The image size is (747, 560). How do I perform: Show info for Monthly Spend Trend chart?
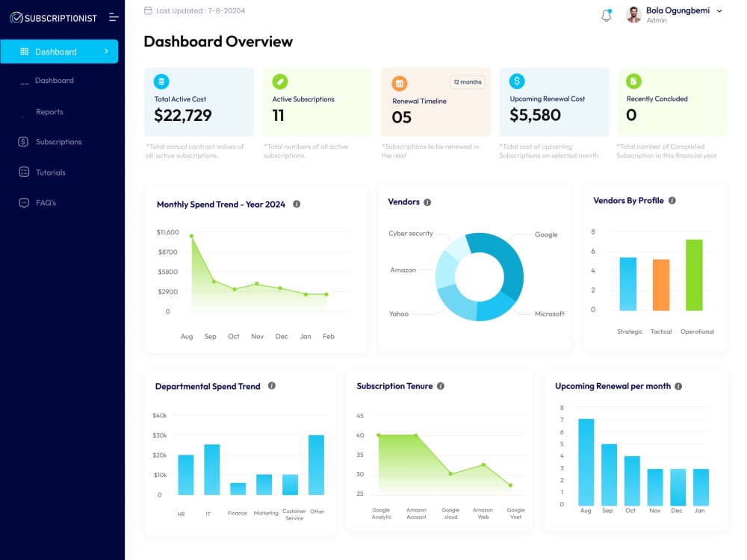[297, 204]
